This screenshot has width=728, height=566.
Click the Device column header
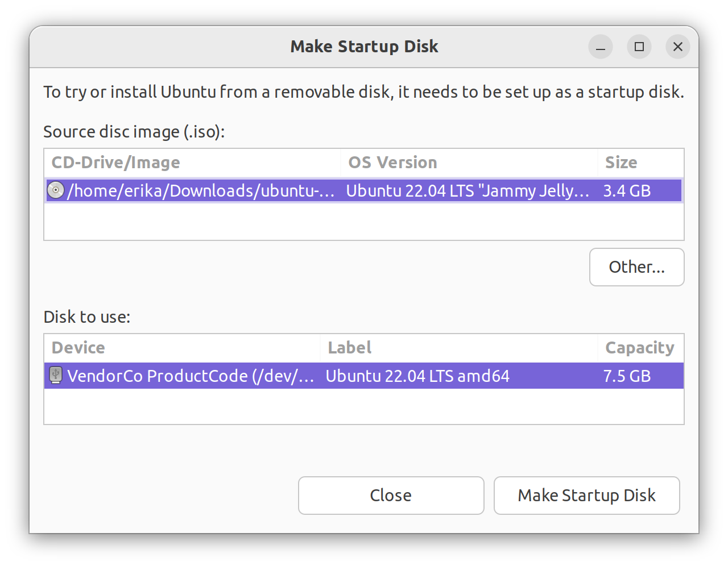pyautogui.click(x=78, y=347)
